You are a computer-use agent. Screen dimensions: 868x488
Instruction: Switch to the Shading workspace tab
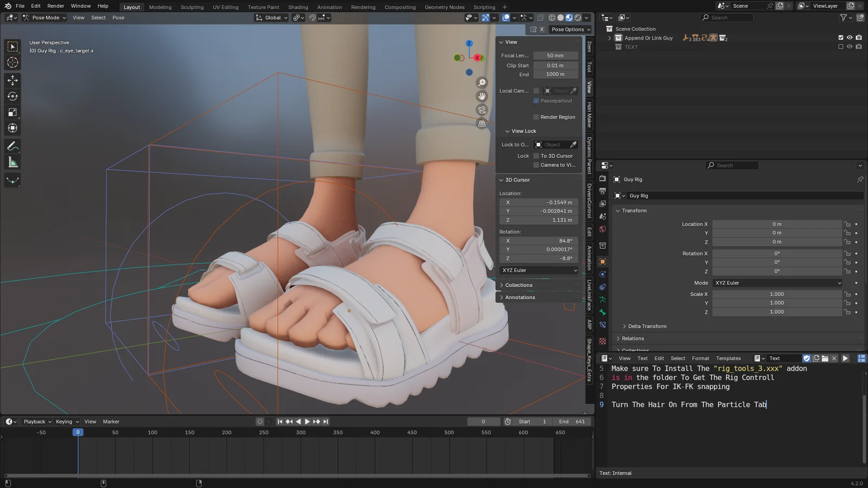point(298,7)
